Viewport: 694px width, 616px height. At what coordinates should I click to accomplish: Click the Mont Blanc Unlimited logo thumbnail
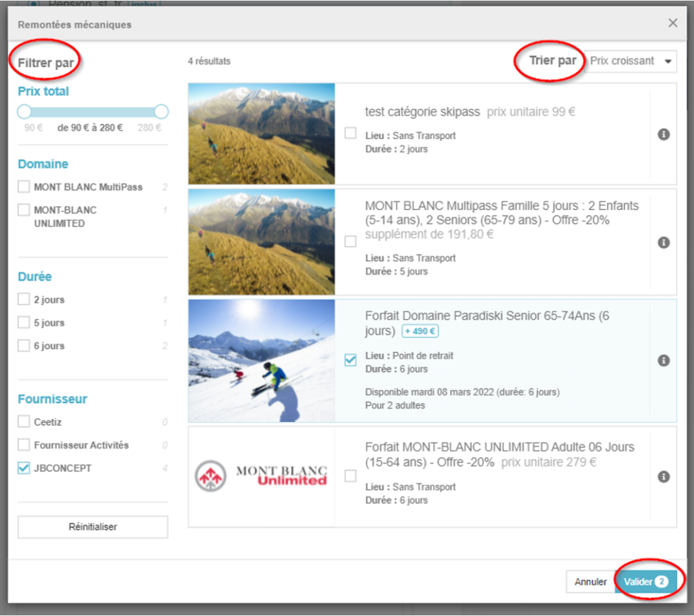pos(262,476)
